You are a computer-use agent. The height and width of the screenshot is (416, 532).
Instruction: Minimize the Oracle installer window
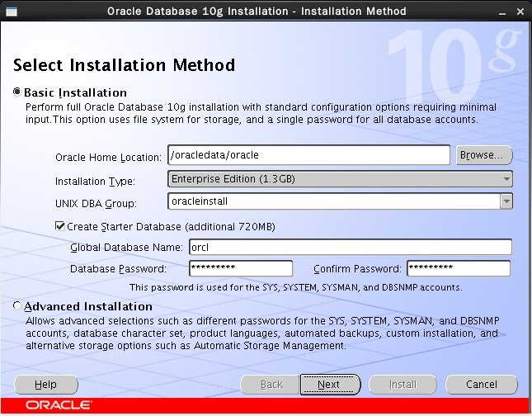(502, 12)
